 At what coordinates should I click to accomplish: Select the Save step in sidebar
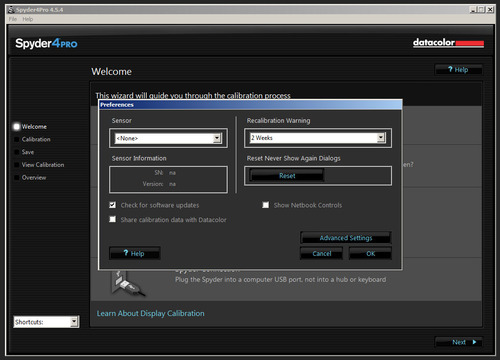click(x=28, y=152)
